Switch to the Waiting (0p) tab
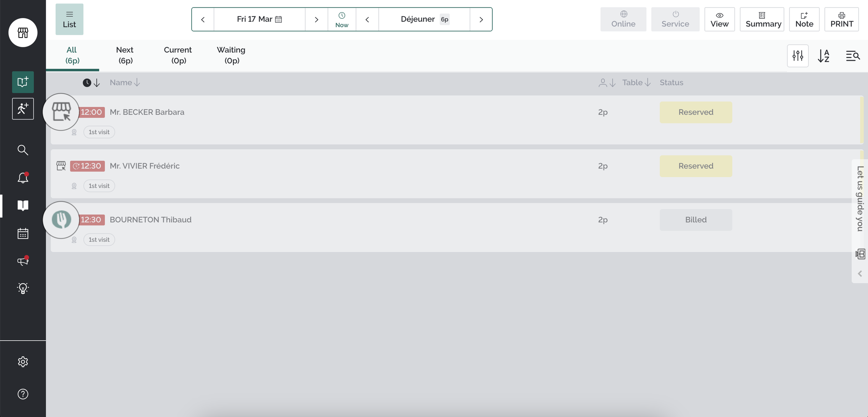 231,55
